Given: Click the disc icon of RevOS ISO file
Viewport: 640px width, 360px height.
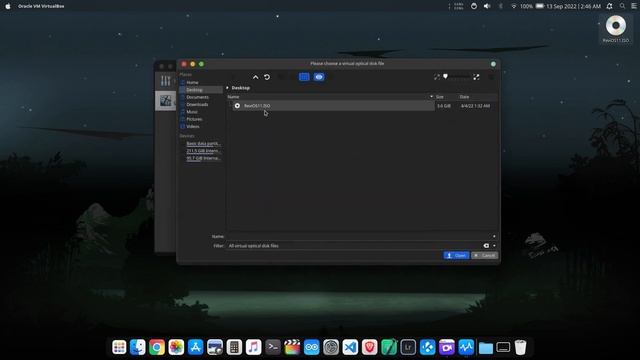Looking at the screenshot, I should [x=237, y=106].
